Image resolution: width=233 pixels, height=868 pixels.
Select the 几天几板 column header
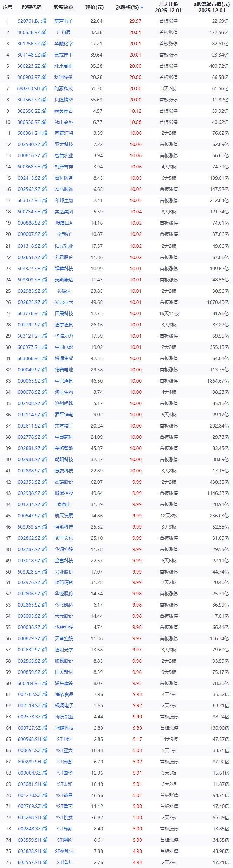168,7
